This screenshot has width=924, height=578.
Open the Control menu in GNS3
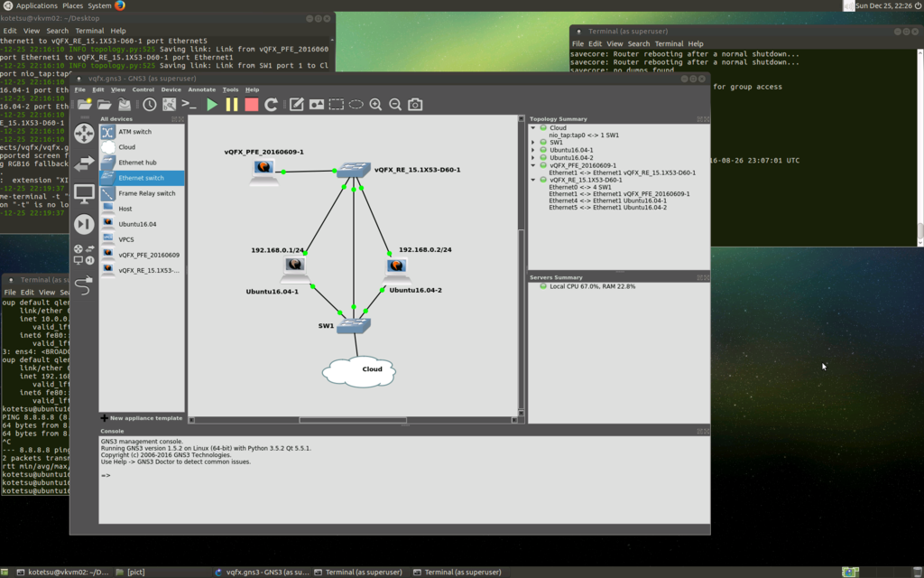point(143,89)
